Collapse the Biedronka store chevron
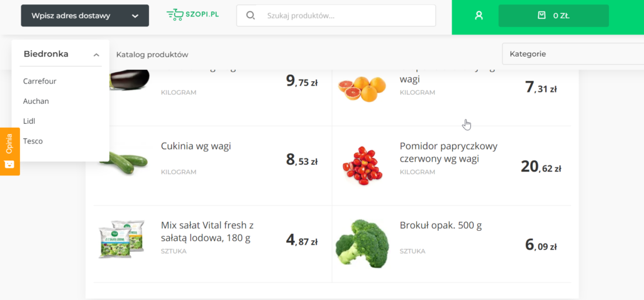 pyautogui.click(x=96, y=55)
